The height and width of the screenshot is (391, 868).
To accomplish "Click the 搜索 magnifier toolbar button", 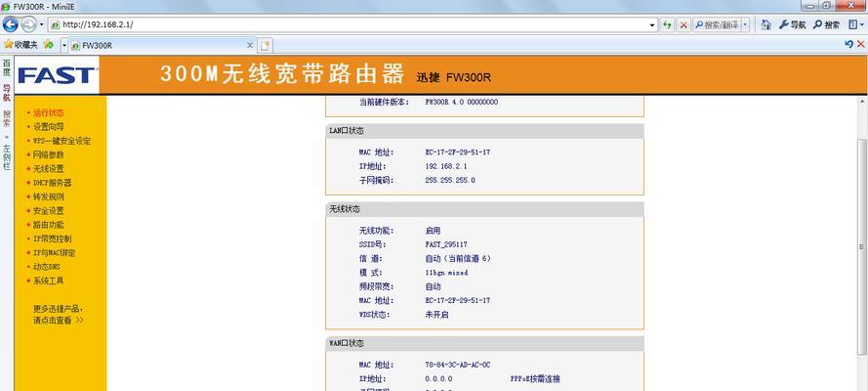I will (x=826, y=24).
